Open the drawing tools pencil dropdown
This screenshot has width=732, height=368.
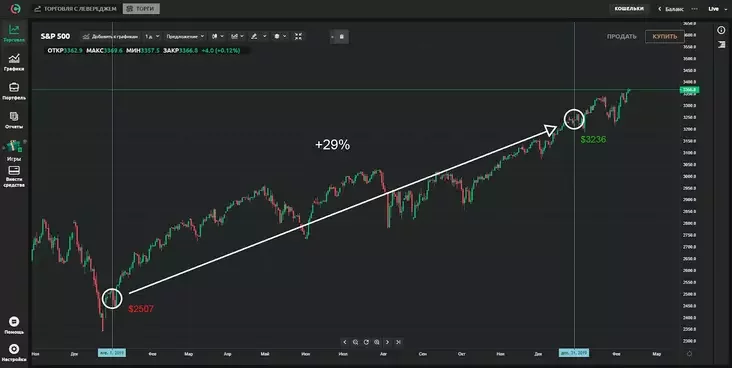[258, 36]
